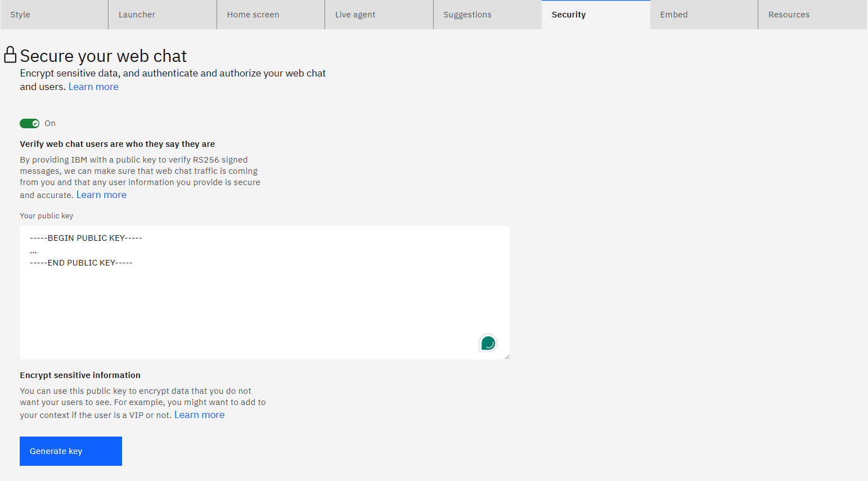Click the "On" label next to the toggle

tap(50, 123)
